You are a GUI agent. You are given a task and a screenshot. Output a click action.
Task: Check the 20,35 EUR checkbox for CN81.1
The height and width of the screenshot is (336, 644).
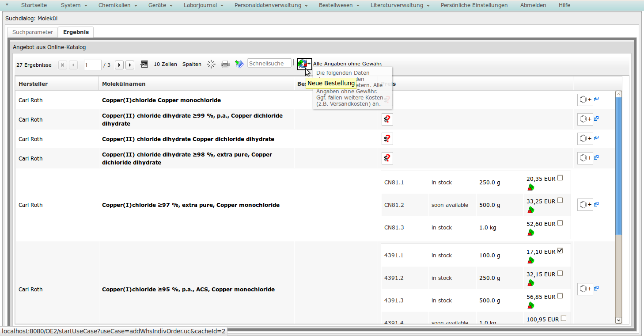point(560,178)
